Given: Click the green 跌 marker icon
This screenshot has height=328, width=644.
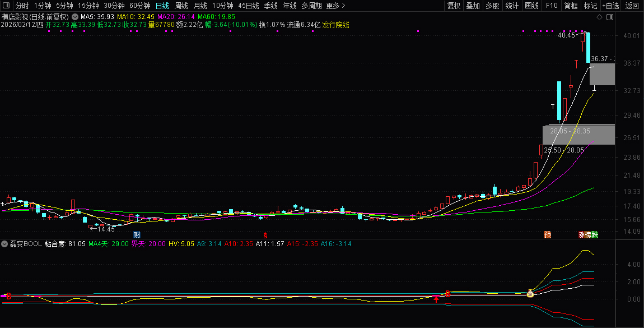Looking at the screenshot, I should click(595, 235).
